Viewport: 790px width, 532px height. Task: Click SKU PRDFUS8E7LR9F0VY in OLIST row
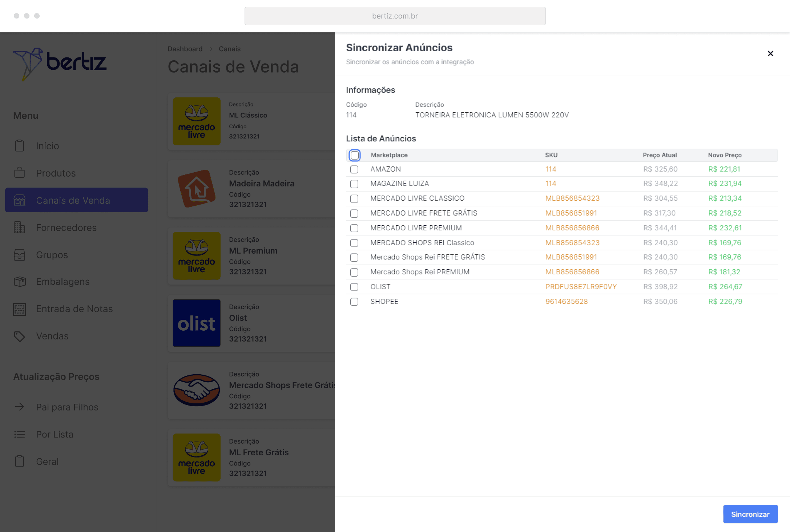[x=581, y=287]
